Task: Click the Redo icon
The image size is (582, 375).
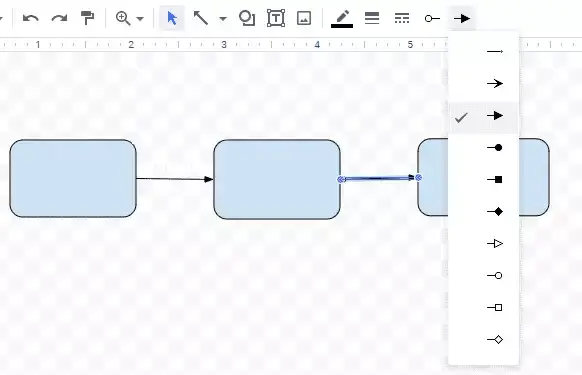Action: pyautogui.click(x=59, y=18)
